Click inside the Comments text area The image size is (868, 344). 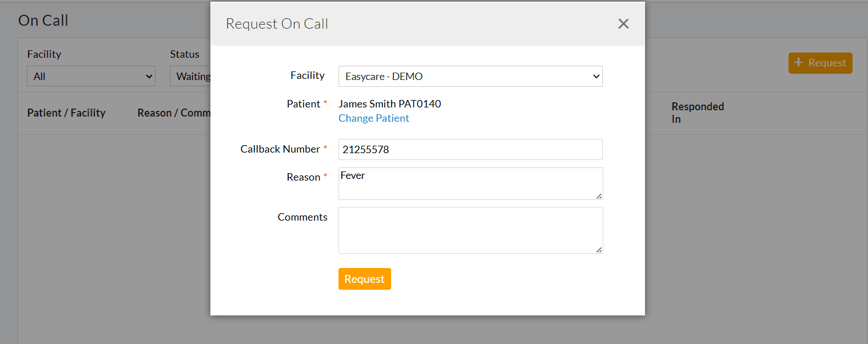(x=470, y=230)
